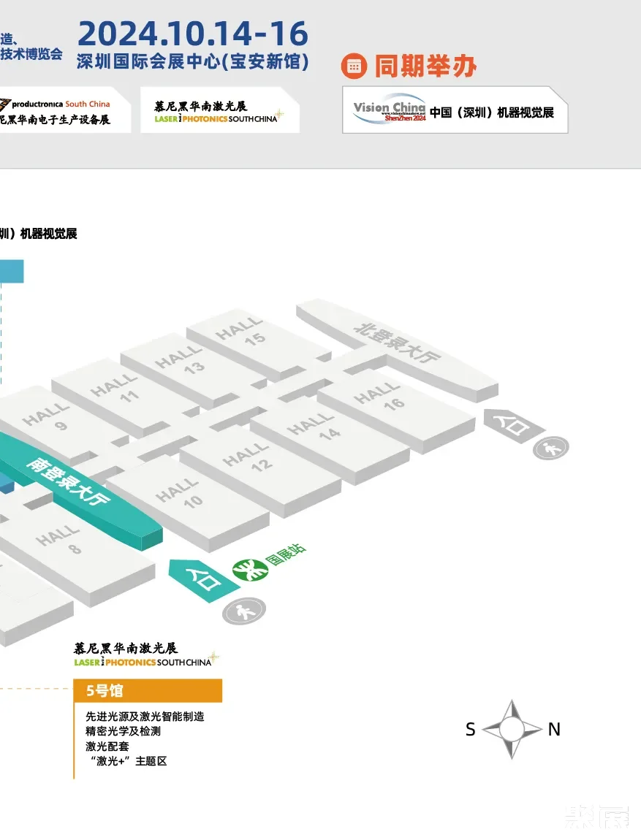Viewport: 641px width, 840px height.
Task: Click the 深圳国际会展中心(宝安新馆) venue text
Action: tap(193, 62)
